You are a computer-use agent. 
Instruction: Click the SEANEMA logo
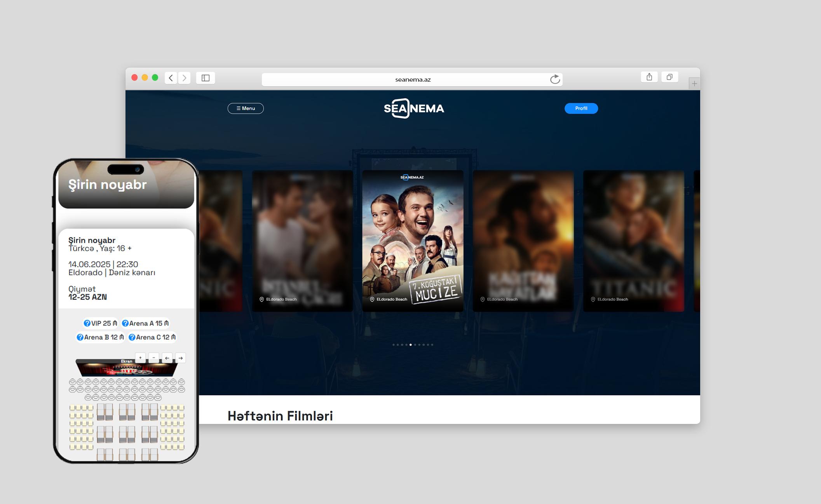(414, 108)
